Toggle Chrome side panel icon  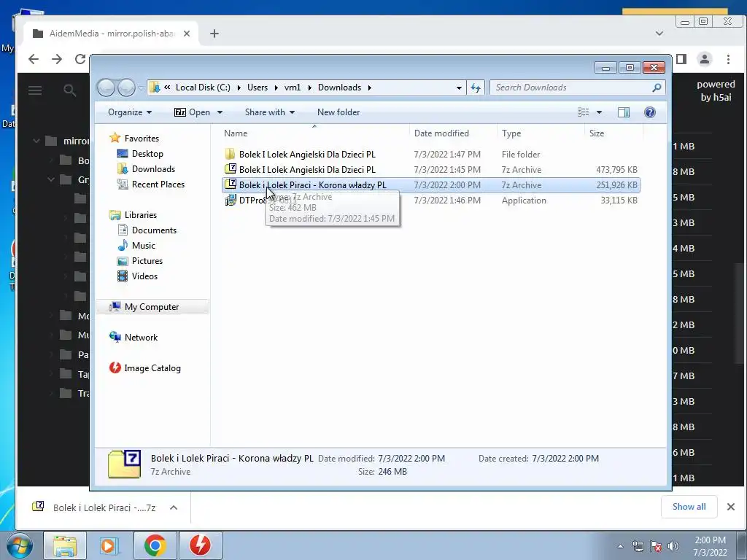pyautogui.click(x=681, y=59)
